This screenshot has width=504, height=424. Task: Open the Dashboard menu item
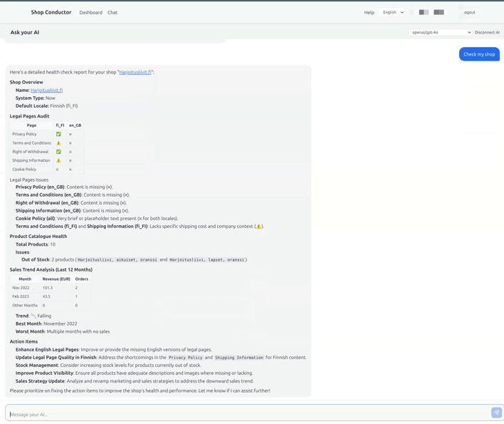coord(90,13)
